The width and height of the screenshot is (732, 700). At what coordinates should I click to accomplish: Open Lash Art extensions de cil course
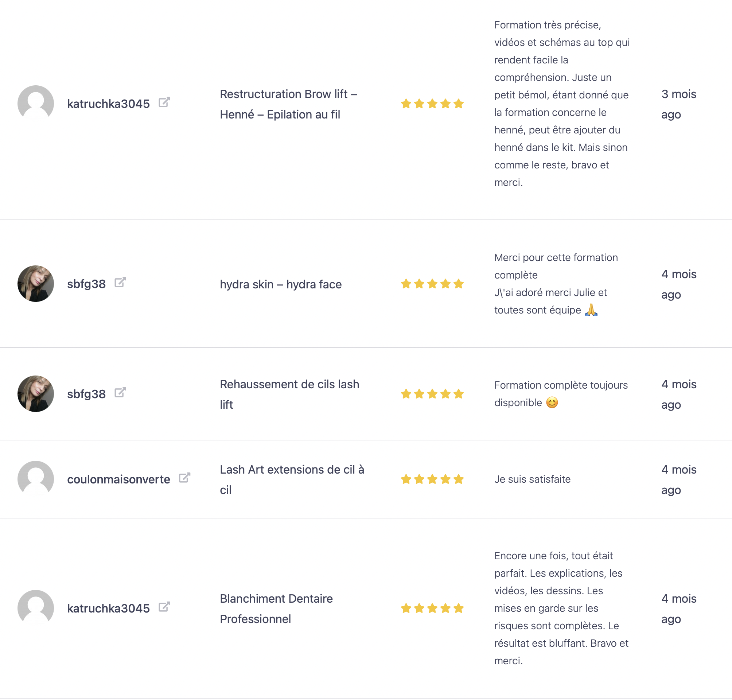[x=292, y=479]
